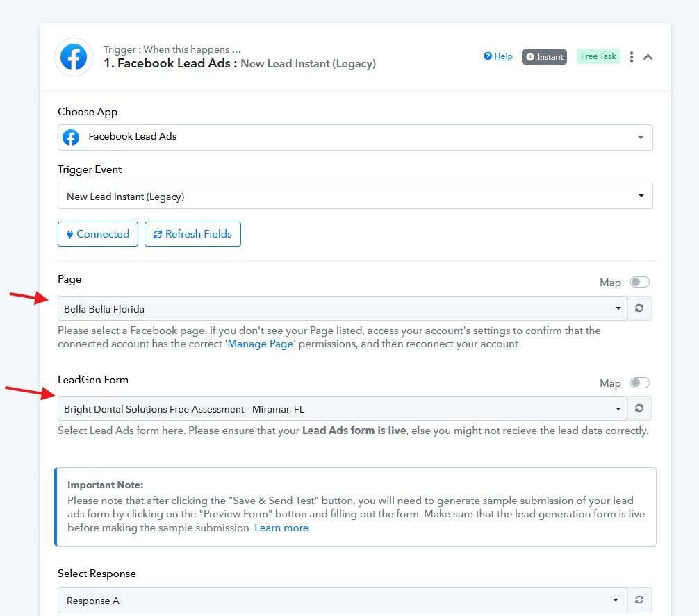The width and height of the screenshot is (699, 616).
Task: Expand the Trigger Event dropdown
Action: pos(354,197)
